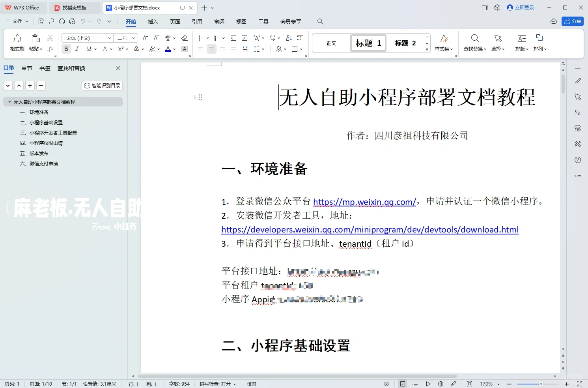Click the clear formatting eraser icon
Screen dimensions: 588x388
pyautogui.click(x=184, y=37)
